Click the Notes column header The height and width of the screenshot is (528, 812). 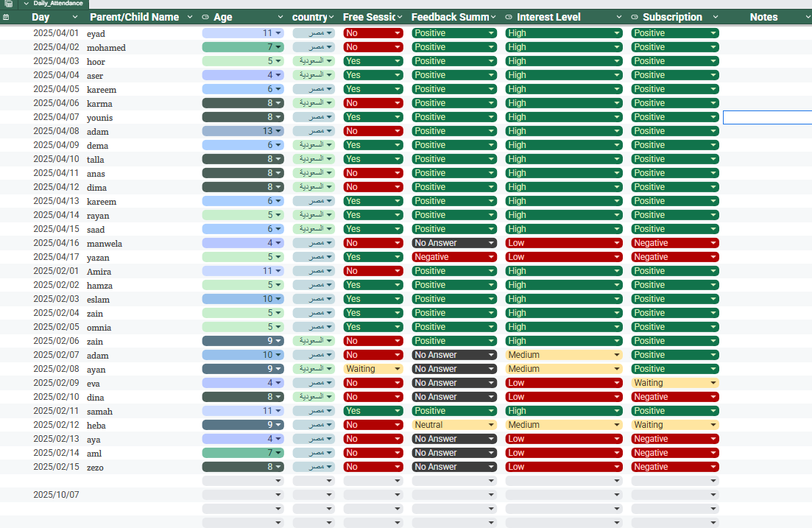pos(763,17)
